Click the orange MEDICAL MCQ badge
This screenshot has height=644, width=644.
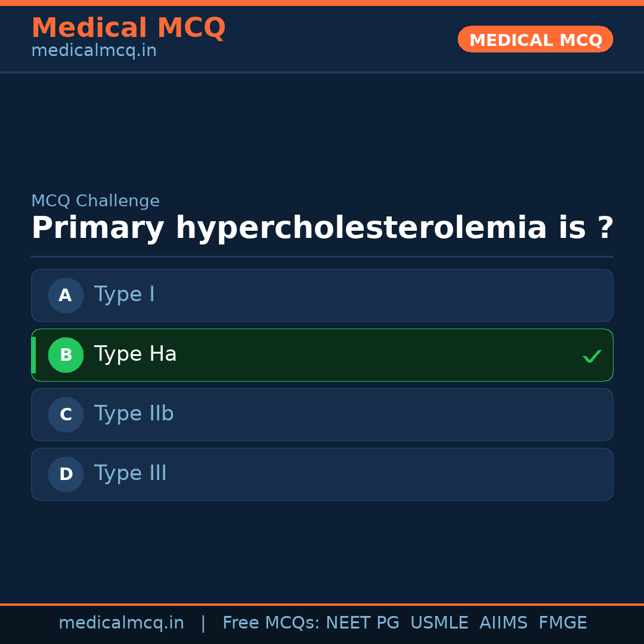click(535, 39)
